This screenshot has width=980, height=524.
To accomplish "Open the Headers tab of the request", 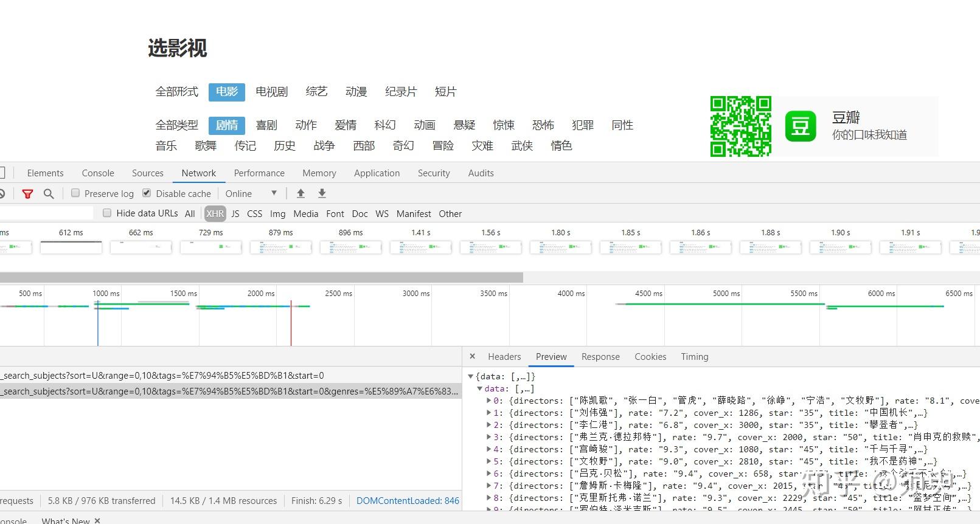I will tap(504, 357).
